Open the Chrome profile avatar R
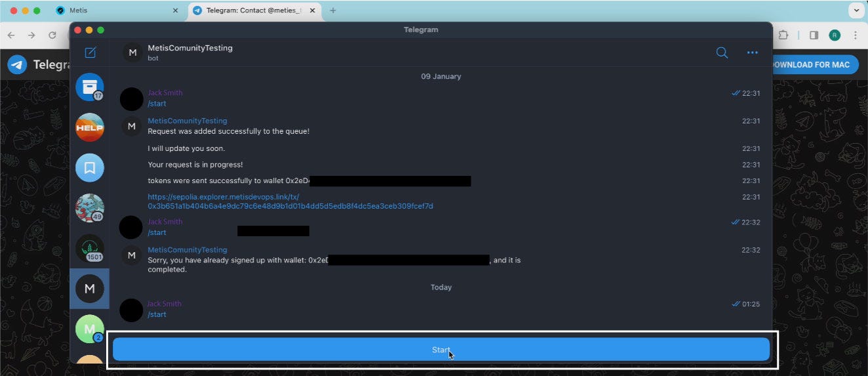Viewport: 868px width, 376px height. pos(835,35)
